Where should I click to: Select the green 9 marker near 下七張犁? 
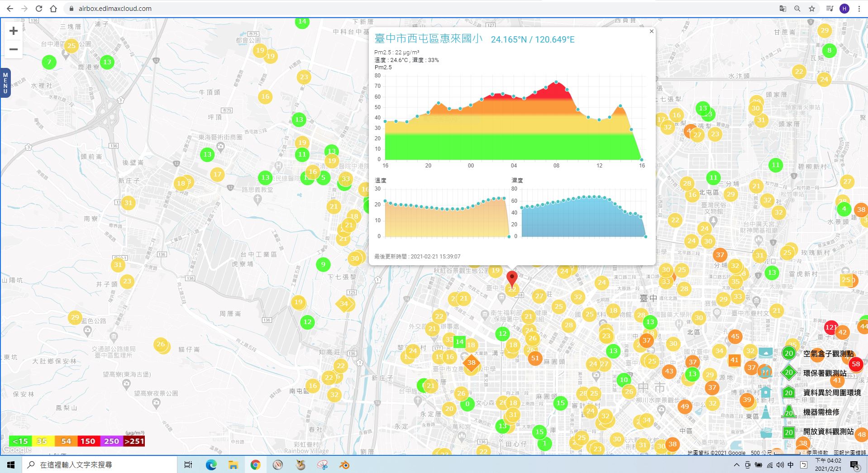click(323, 264)
